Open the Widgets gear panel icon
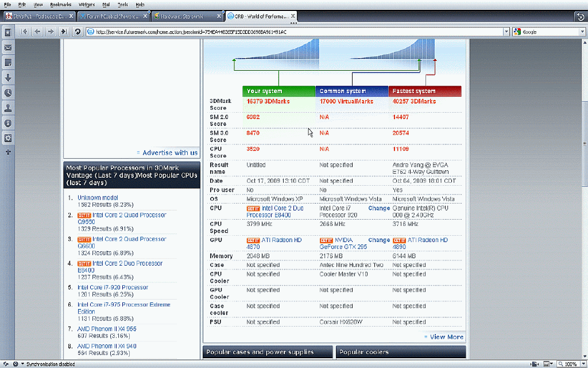Screen dimensions: 588x368 point(7,138)
